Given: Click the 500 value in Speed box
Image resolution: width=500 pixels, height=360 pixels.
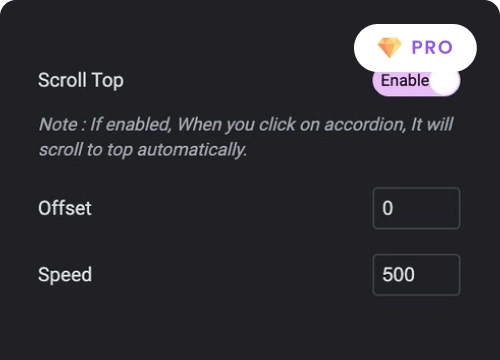Looking at the screenshot, I should point(398,275).
